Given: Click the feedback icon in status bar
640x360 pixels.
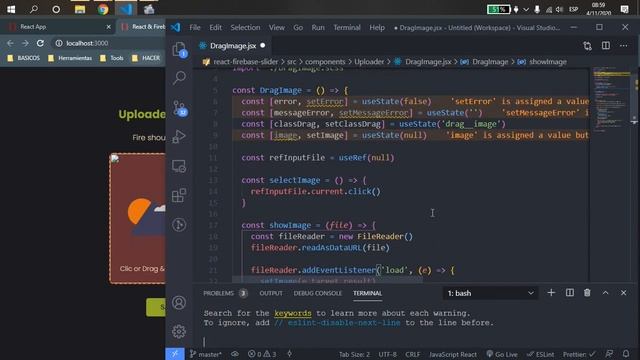Looking at the screenshot, I should (609, 354).
